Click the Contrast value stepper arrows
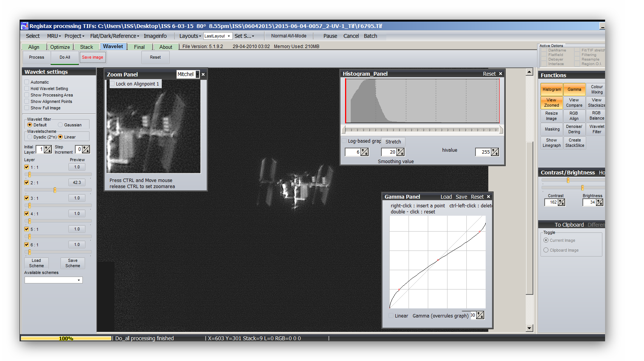644x361 pixels. pyautogui.click(x=562, y=202)
